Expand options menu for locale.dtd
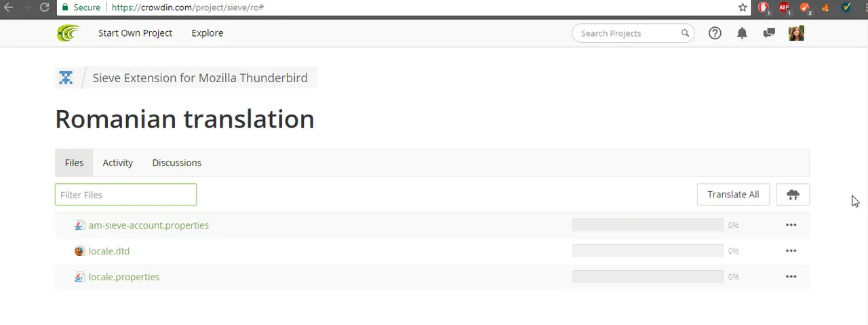The height and width of the screenshot is (325, 868). 791,251
